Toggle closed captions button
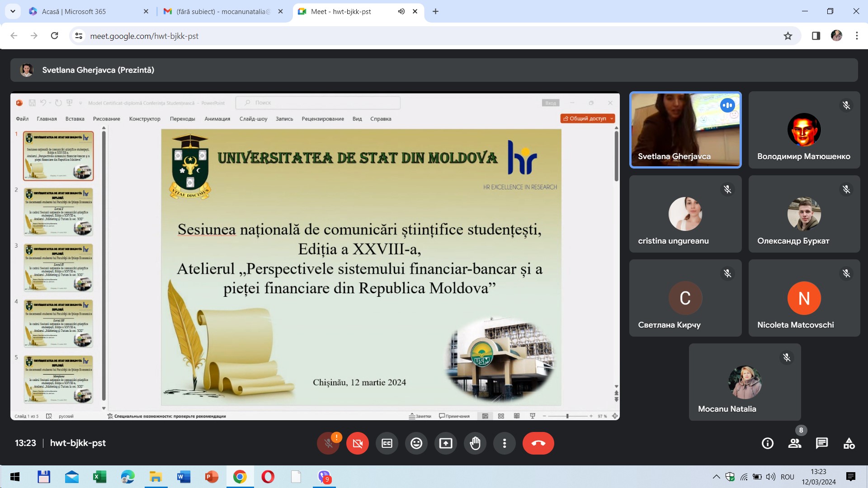Viewport: 868px width, 488px height. point(387,443)
